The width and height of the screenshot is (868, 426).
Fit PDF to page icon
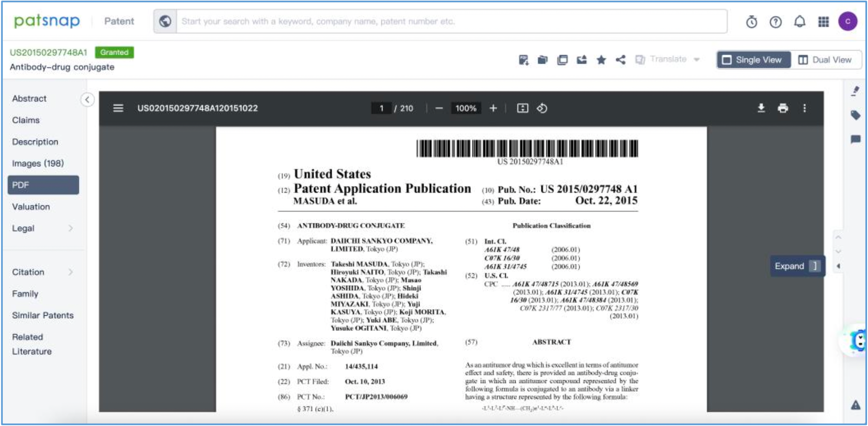[x=523, y=108]
